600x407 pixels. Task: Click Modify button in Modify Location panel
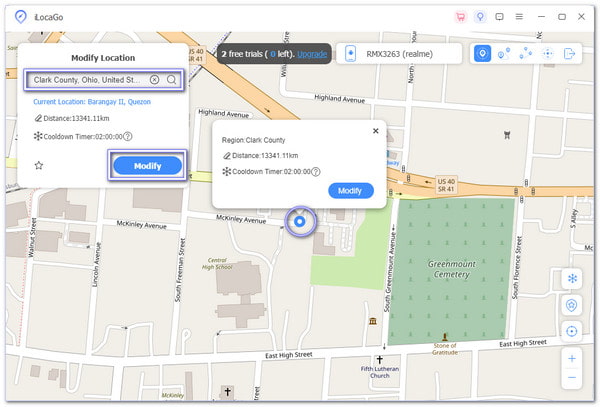tap(147, 166)
